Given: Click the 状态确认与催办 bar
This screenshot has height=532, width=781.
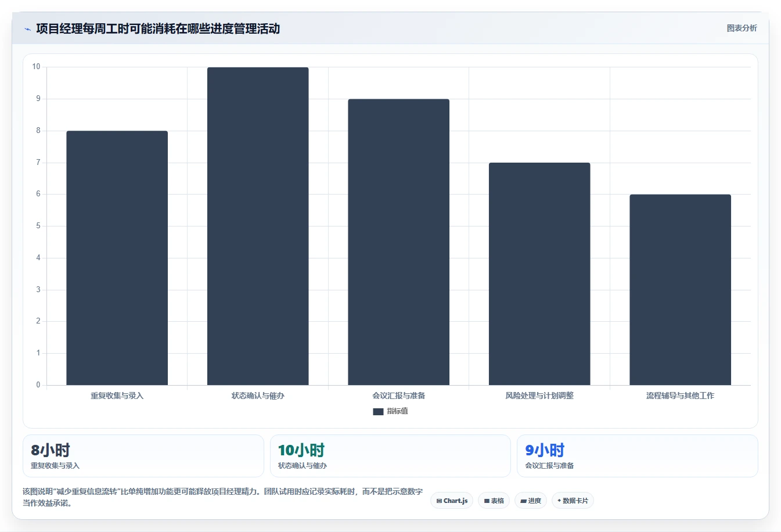Looking at the screenshot, I should [x=258, y=226].
